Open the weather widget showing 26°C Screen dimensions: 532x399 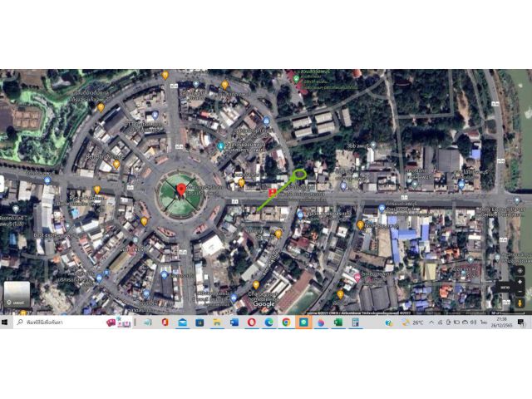[412, 323]
